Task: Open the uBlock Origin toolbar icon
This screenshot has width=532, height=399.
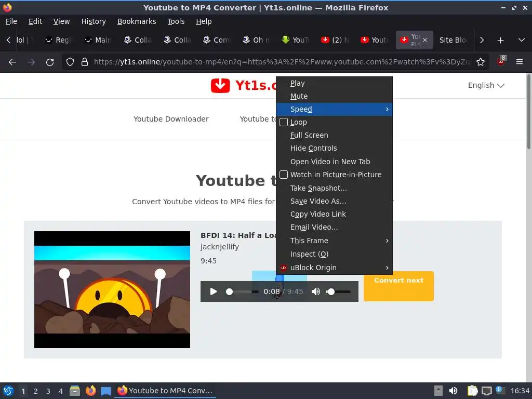Action: (x=501, y=61)
